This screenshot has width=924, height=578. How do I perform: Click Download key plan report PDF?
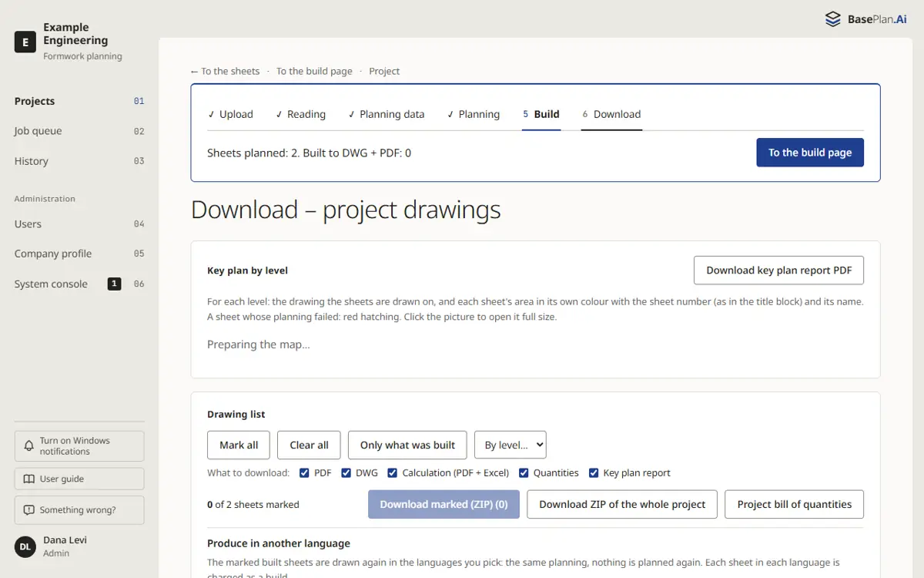(x=779, y=271)
